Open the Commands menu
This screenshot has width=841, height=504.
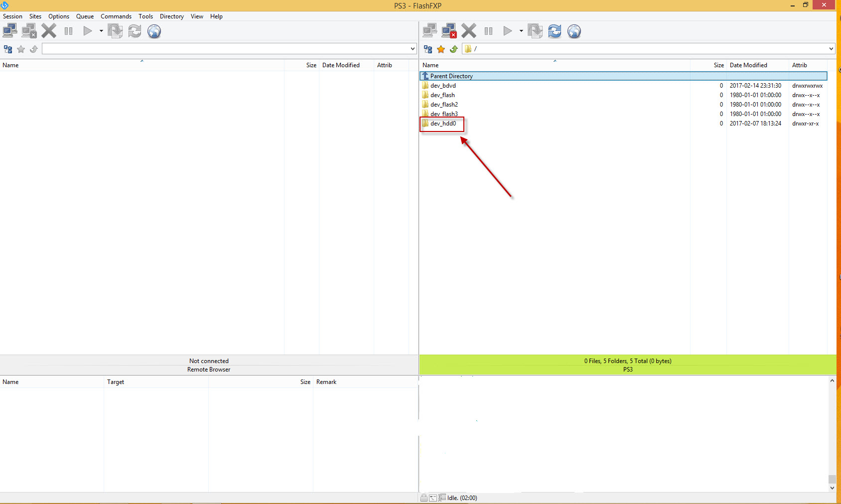point(116,16)
